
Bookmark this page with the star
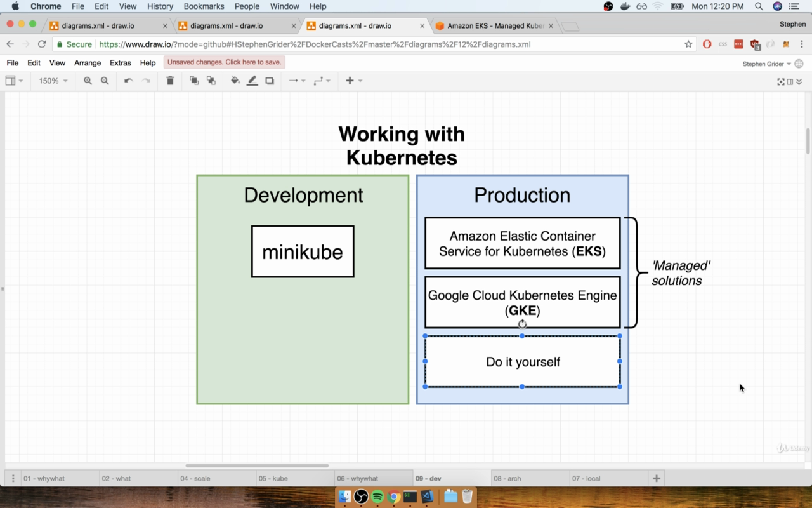click(688, 44)
